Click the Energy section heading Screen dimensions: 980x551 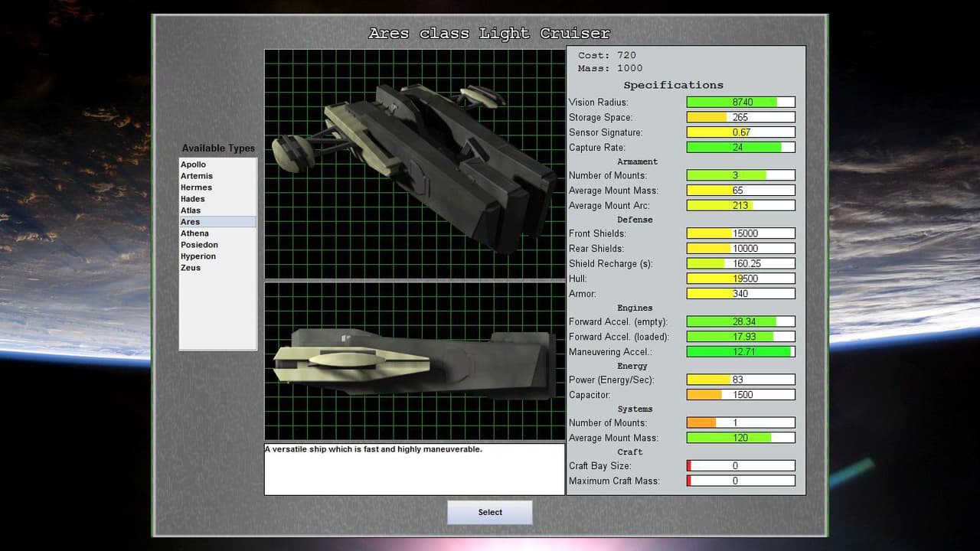tap(632, 367)
